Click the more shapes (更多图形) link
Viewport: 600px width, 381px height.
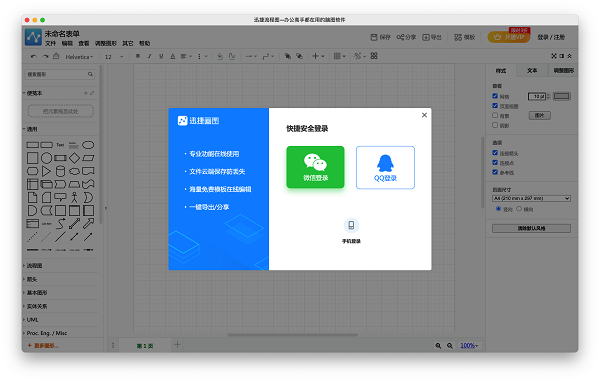click(43, 346)
